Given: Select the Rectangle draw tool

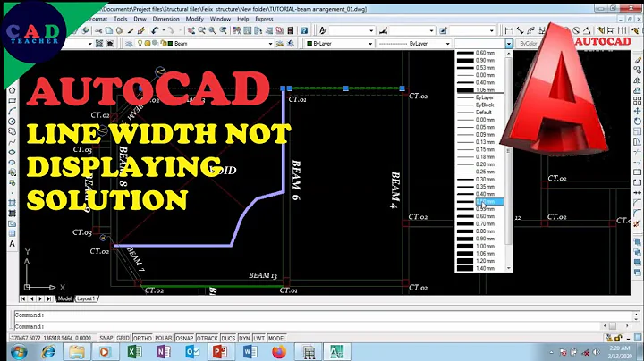Looking at the screenshot, I should [x=12, y=100].
